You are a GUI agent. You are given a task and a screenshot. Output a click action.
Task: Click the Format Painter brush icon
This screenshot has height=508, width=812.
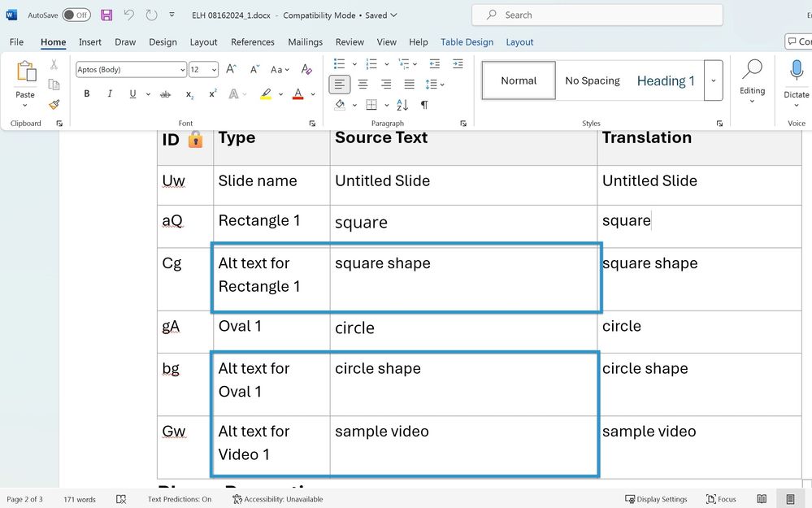tap(54, 104)
